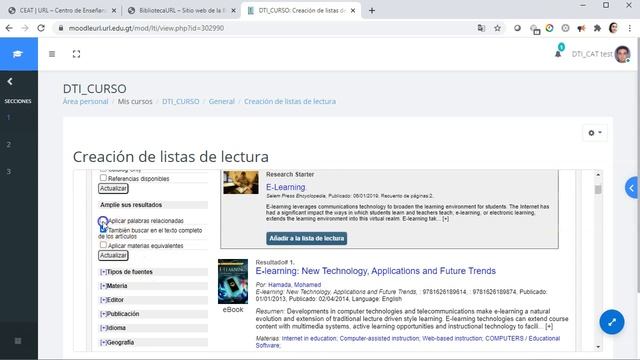Check Aplicar palabras relacionadas checkbox
Image resolution: width=640 pixels, height=360 pixels.
point(103,221)
